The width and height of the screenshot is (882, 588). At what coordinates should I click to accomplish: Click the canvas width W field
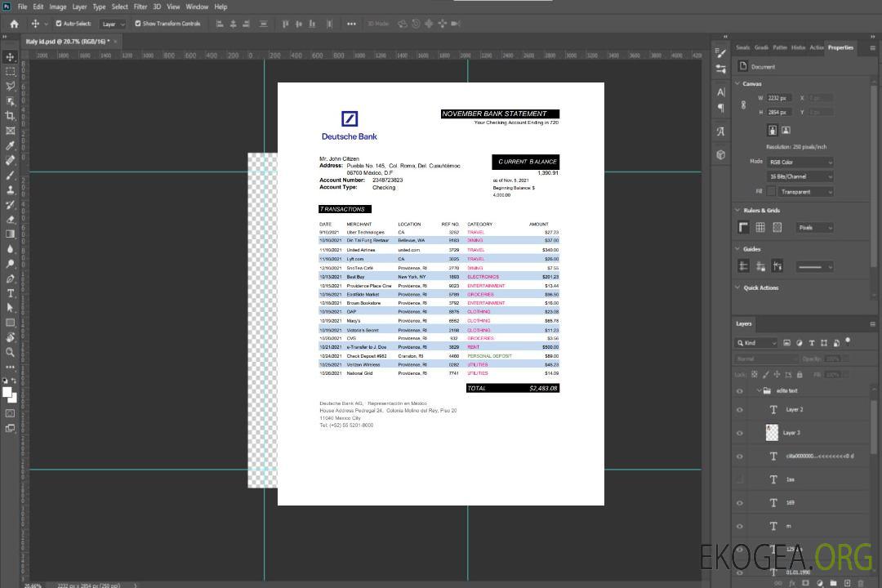point(780,98)
